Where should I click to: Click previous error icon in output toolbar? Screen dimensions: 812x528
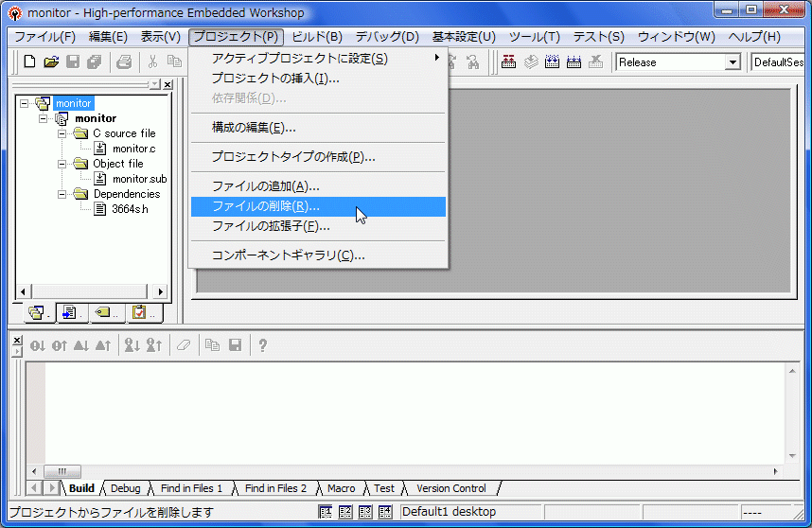click(59, 345)
